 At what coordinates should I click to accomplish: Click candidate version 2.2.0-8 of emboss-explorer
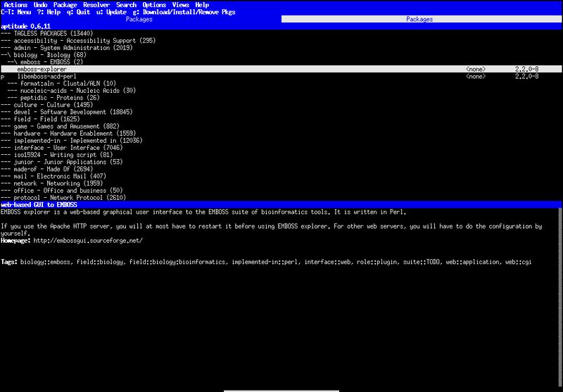(x=526, y=69)
